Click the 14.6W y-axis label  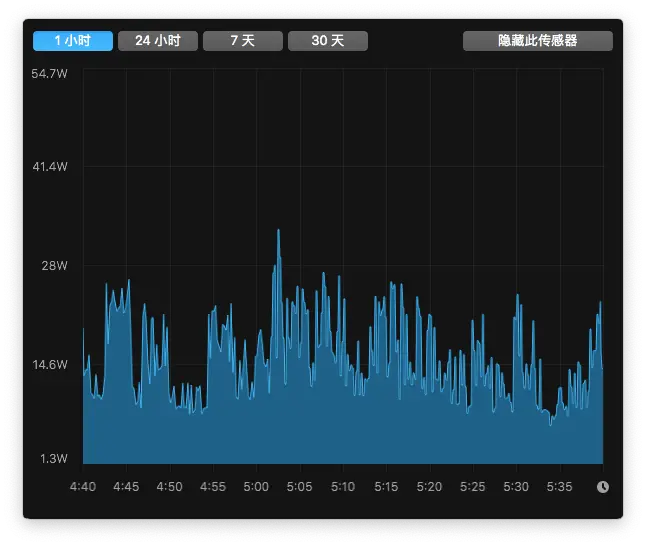[49, 365]
